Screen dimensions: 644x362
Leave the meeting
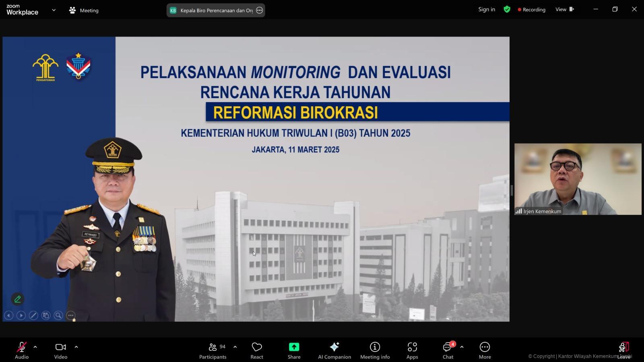pyautogui.click(x=624, y=347)
